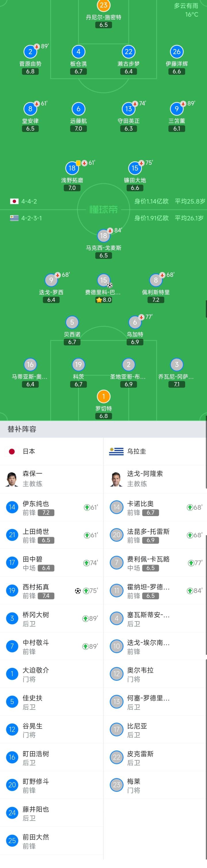
Task: Select 贝西诺 number 5 player icon
Action: (x=72, y=322)
